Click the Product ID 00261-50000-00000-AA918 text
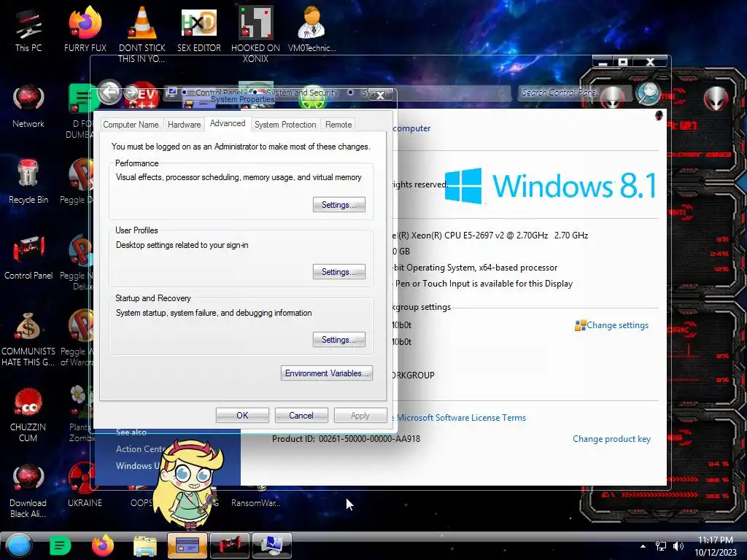This screenshot has height=560, width=747. pyautogui.click(x=346, y=438)
